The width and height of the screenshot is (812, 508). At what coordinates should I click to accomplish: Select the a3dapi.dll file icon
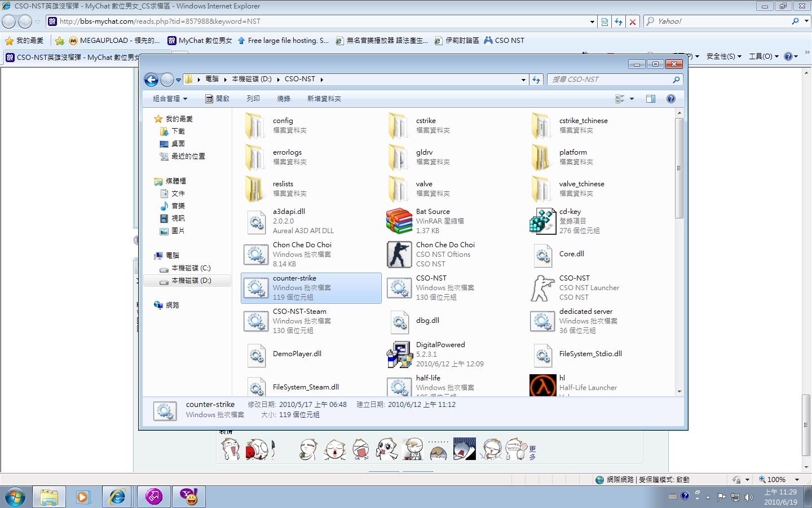pos(257,222)
